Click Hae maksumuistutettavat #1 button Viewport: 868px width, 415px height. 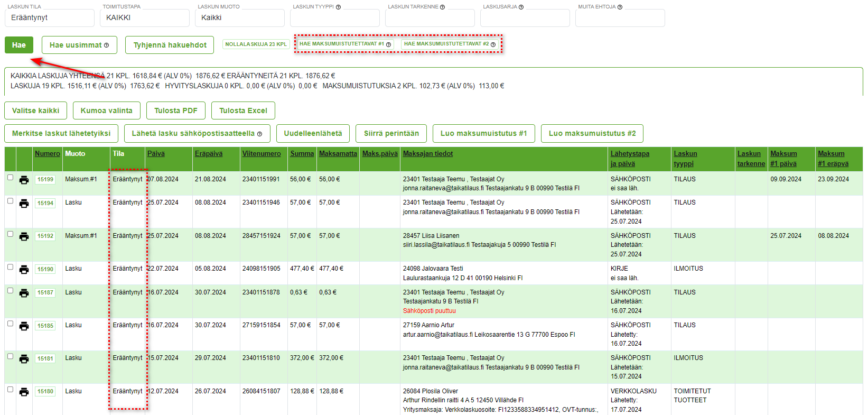tap(346, 44)
